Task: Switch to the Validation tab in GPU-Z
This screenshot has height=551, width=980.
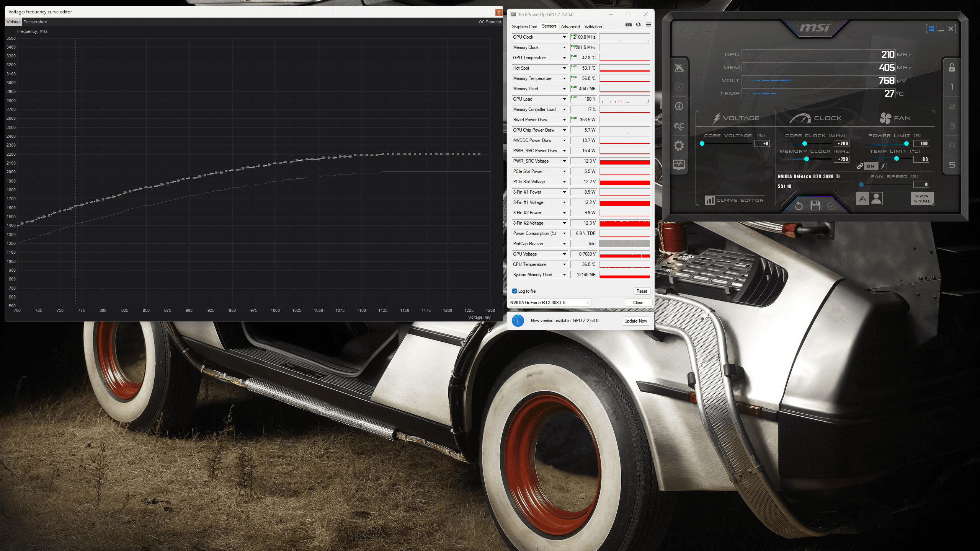Action: pyautogui.click(x=593, y=27)
